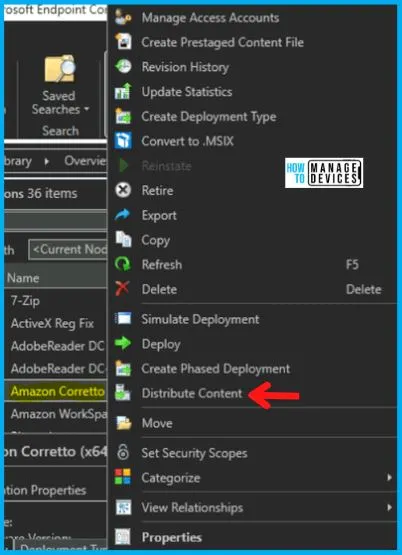This screenshot has width=402, height=555.
Task: Click the Set Security Scopes lock icon
Action: (x=123, y=453)
